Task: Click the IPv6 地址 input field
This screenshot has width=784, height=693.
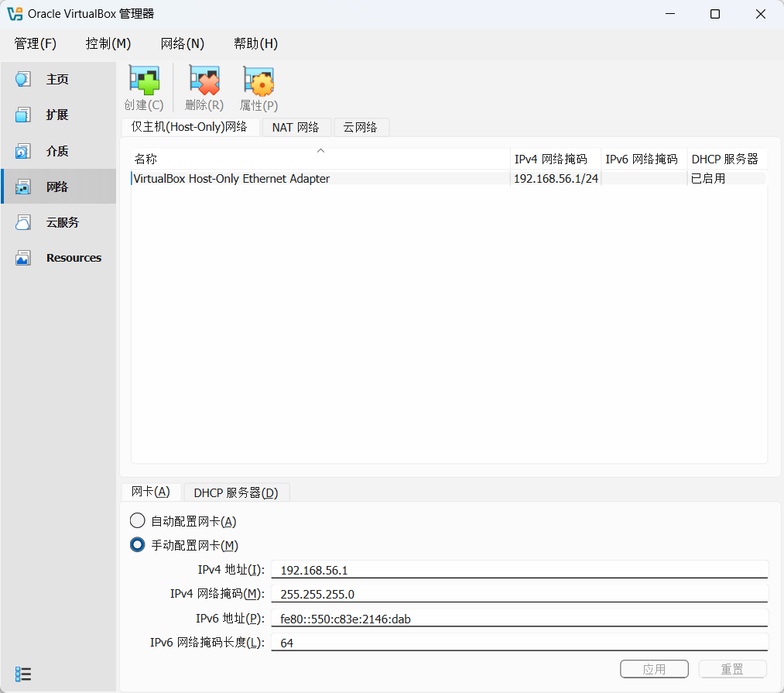Action: (x=519, y=619)
